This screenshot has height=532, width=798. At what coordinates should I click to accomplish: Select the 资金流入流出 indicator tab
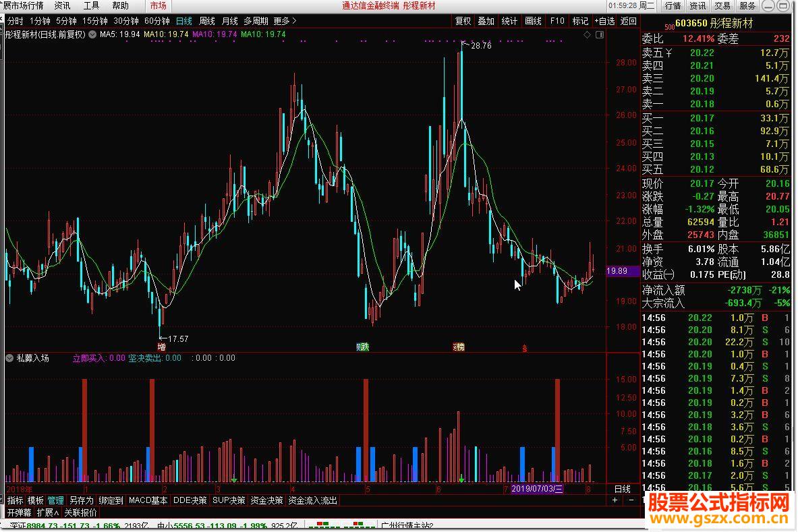[x=313, y=500]
